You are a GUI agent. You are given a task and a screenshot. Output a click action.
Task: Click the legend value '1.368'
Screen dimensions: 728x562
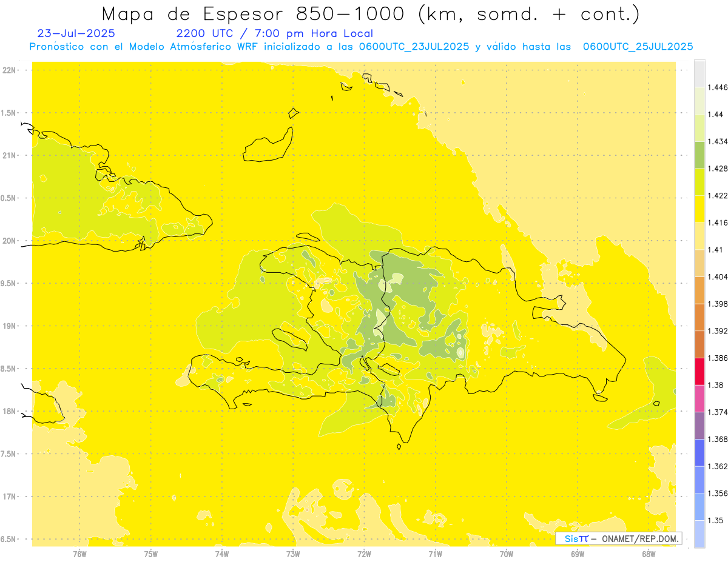pyautogui.click(x=717, y=439)
